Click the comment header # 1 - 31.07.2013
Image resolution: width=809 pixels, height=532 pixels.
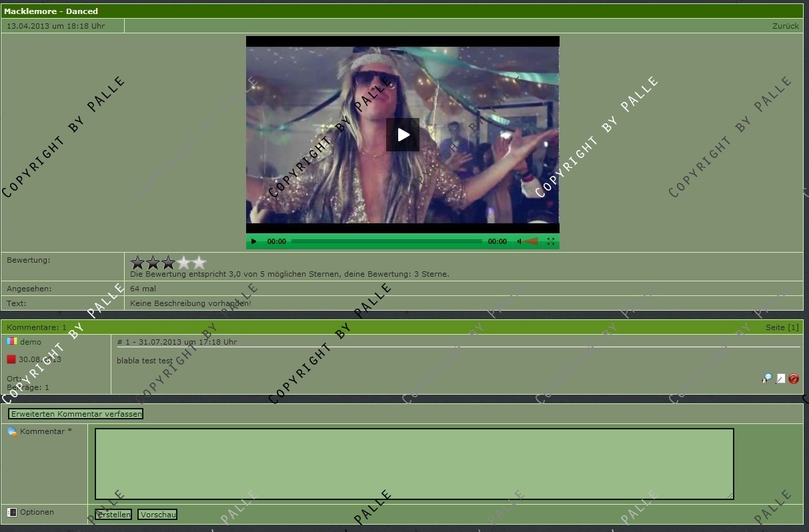click(177, 342)
